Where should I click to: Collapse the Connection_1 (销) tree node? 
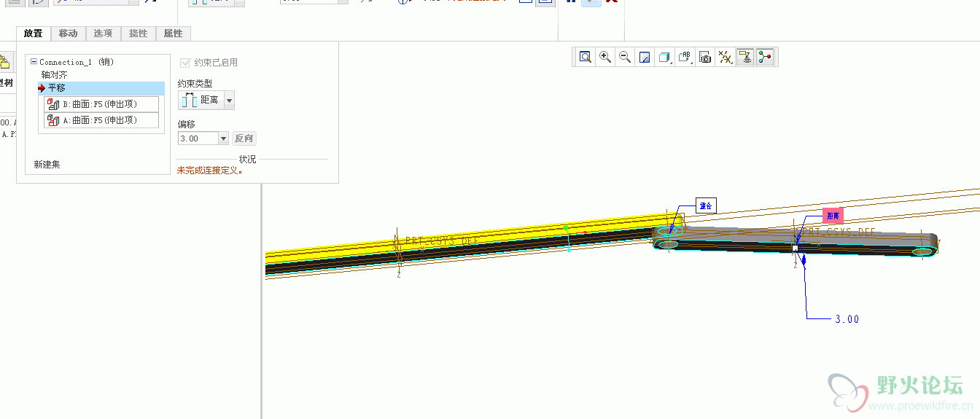[x=34, y=62]
